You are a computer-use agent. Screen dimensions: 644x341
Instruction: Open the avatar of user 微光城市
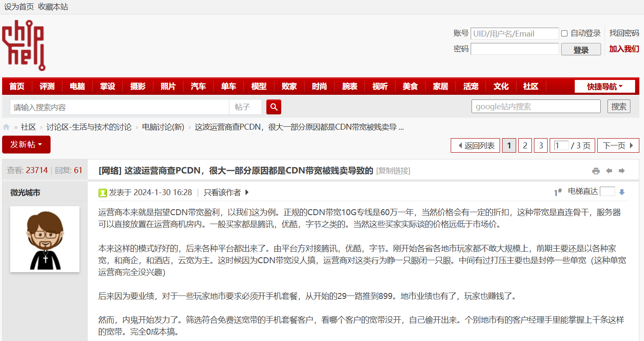tap(45, 239)
